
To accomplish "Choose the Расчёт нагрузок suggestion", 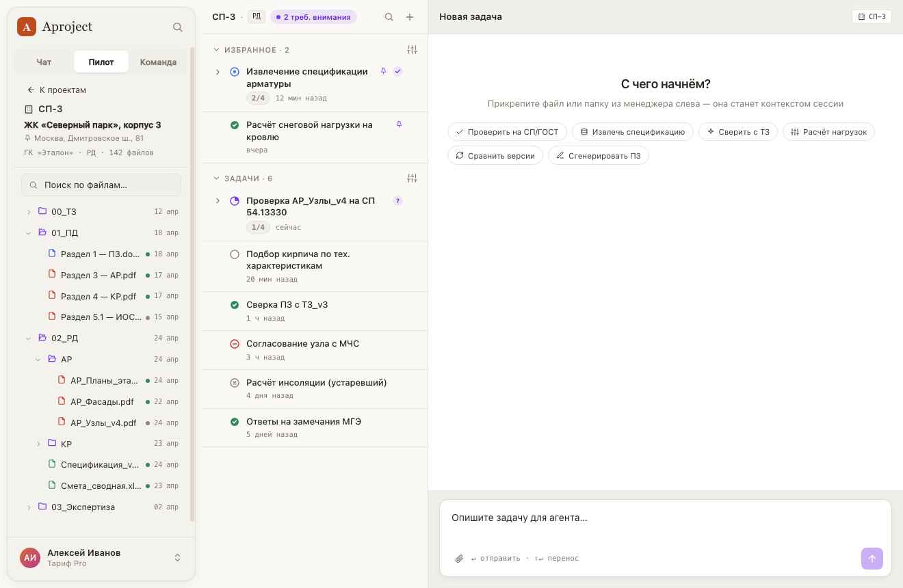I will (828, 132).
